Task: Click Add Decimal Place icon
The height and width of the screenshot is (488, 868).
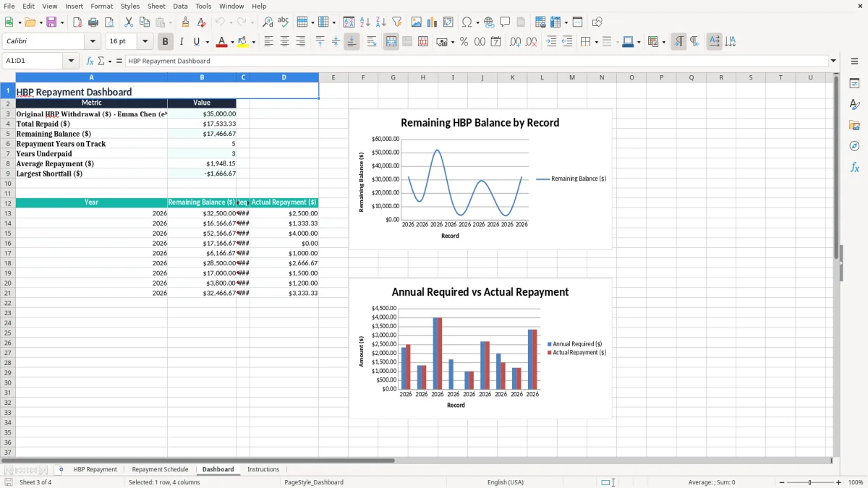Action: coord(515,42)
